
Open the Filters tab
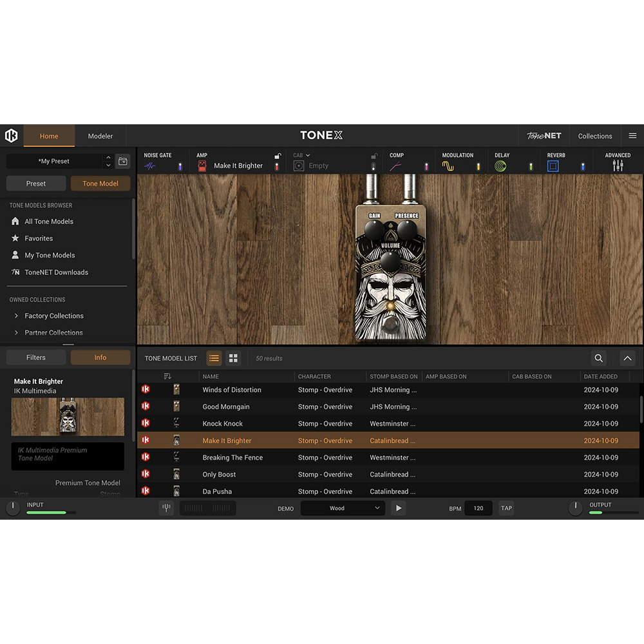tap(36, 357)
